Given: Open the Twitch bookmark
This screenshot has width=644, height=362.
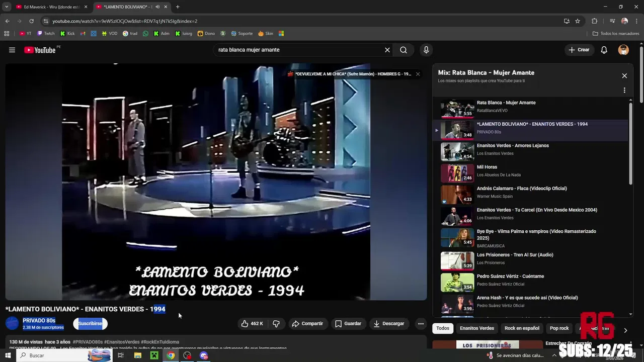Looking at the screenshot, I should coord(46,34).
